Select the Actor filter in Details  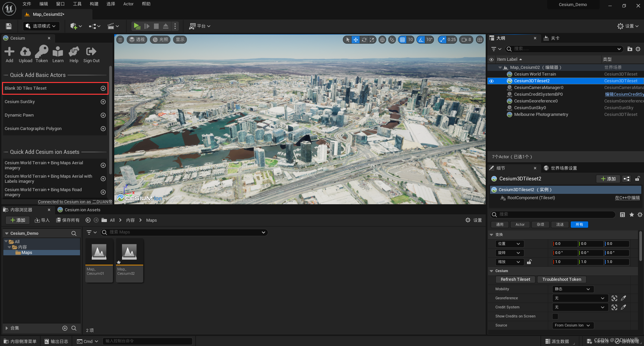(520, 225)
